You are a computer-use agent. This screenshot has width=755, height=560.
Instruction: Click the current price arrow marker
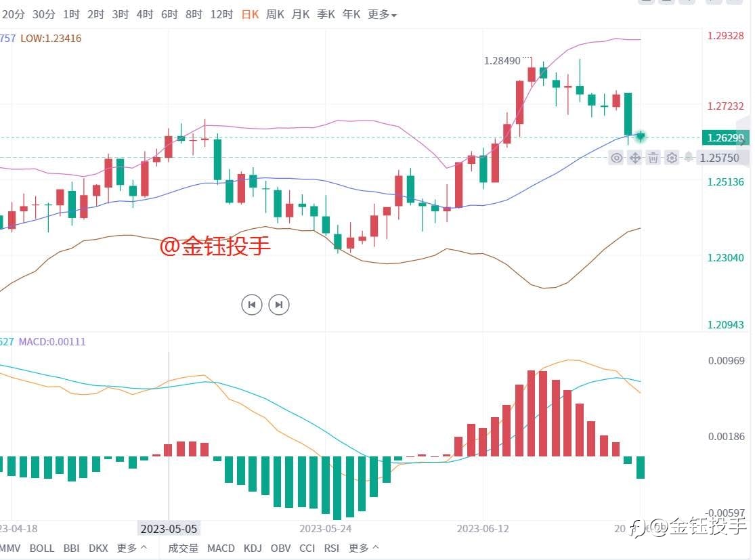click(641, 137)
